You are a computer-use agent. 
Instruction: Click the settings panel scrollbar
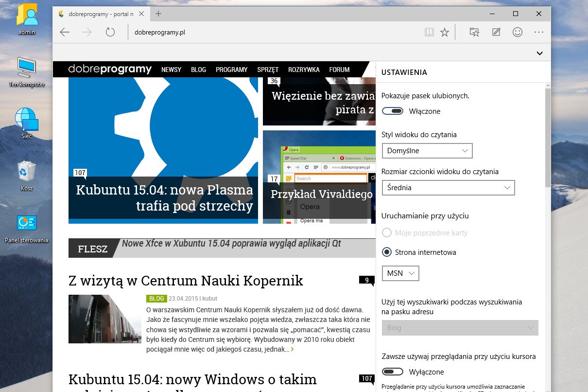coord(548,139)
